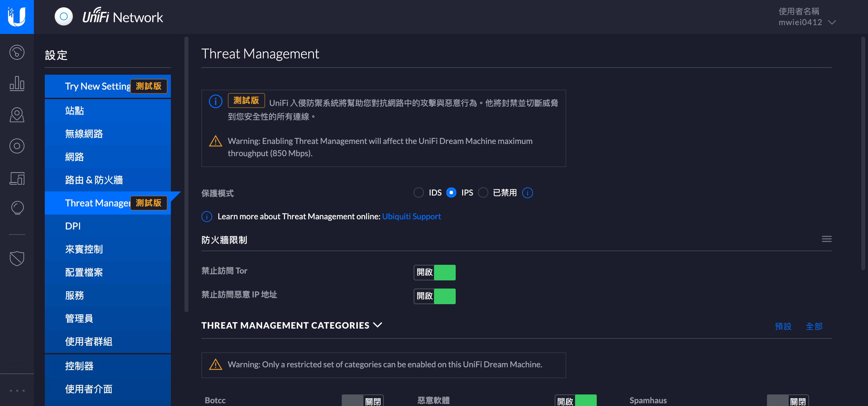Click the UniFi Network title in the header

point(123,17)
